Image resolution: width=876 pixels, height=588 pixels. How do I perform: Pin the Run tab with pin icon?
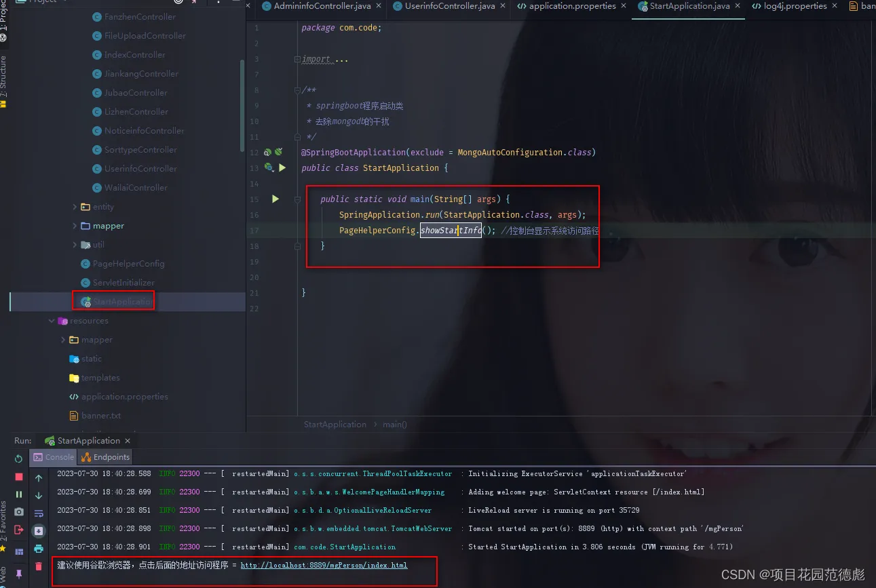tap(19, 574)
